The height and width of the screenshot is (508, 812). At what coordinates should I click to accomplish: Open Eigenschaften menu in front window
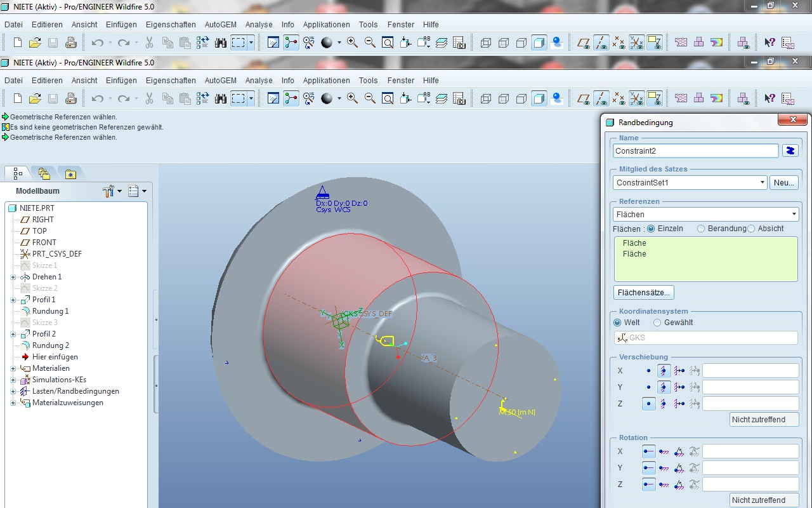tap(171, 81)
